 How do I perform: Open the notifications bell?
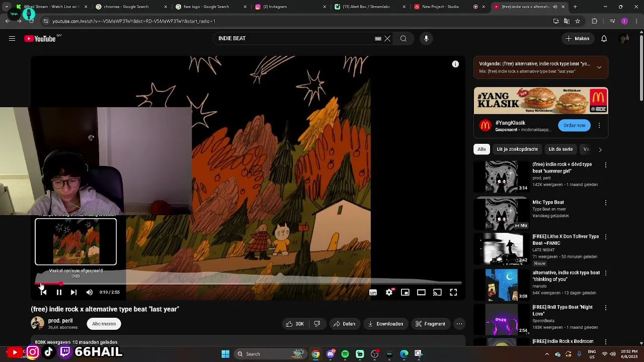[x=604, y=39]
